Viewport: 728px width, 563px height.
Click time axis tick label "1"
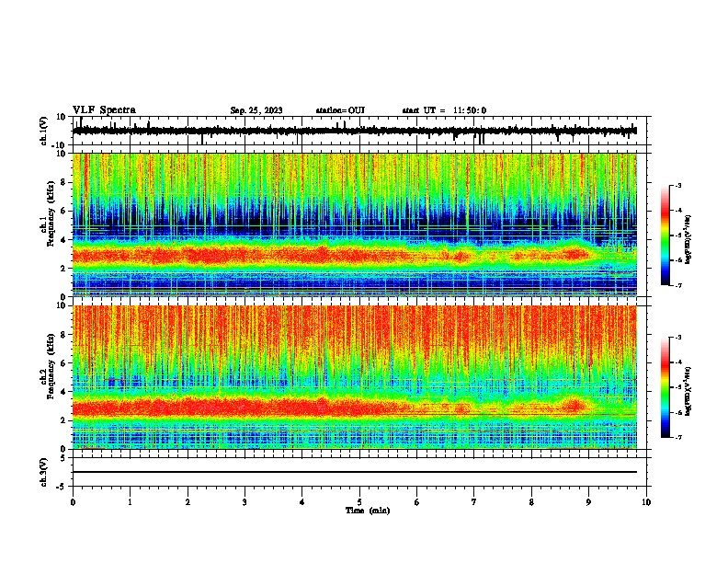pyautogui.click(x=130, y=502)
